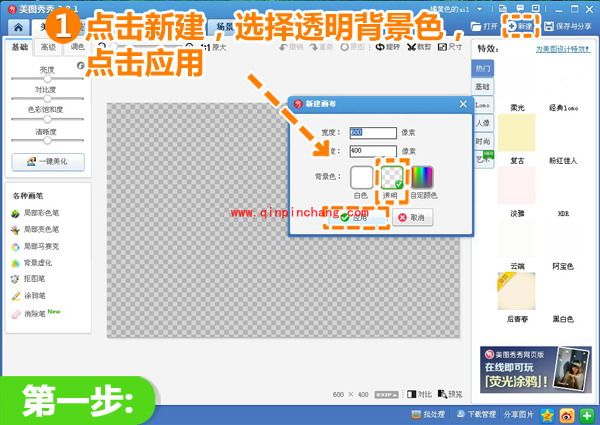Select the 涂鸦笔 doodle pen

point(28,296)
